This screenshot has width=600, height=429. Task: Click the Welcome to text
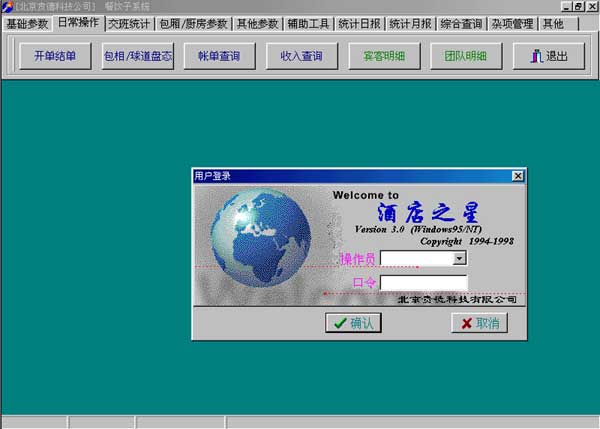(x=366, y=195)
